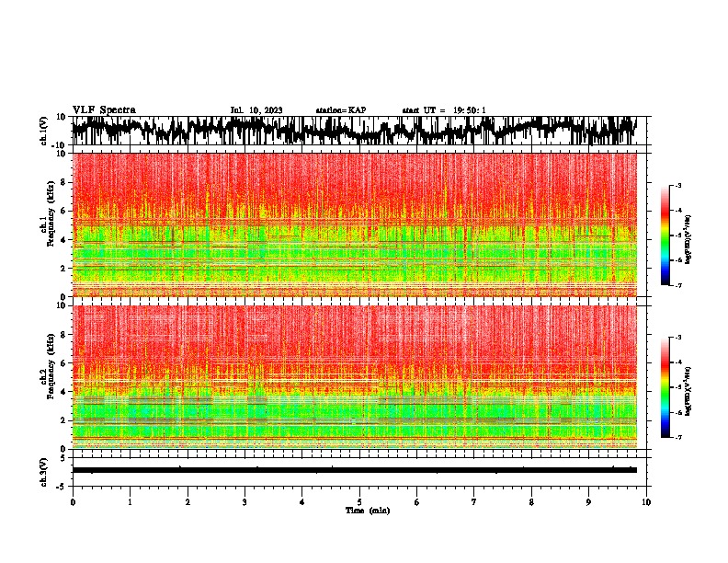The width and height of the screenshot is (728, 563).
Task: Click the "8" tick on ch.1 Frequency axis
Action: pyautogui.click(x=64, y=182)
